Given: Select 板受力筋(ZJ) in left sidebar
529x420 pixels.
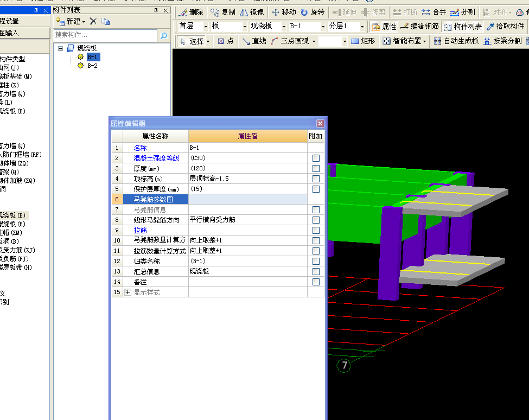Looking at the screenshot, I should [17, 250].
